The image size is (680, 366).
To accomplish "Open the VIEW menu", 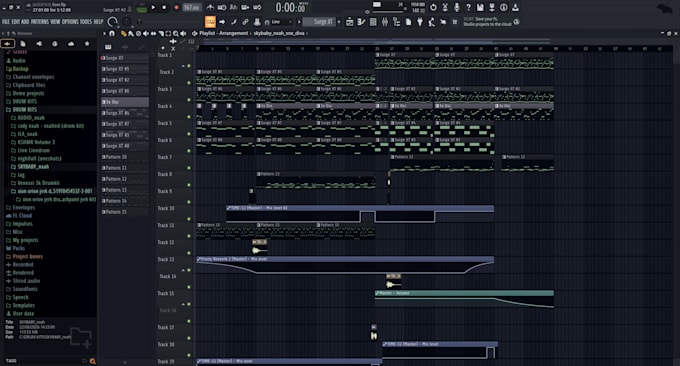I will 55,22.
